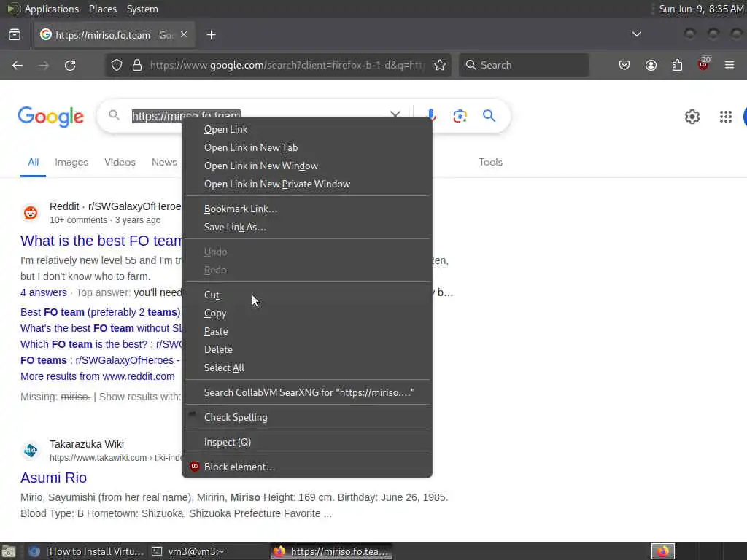Open the Applications panel menu
The height and width of the screenshot is (560, 747).
(51, 9)
